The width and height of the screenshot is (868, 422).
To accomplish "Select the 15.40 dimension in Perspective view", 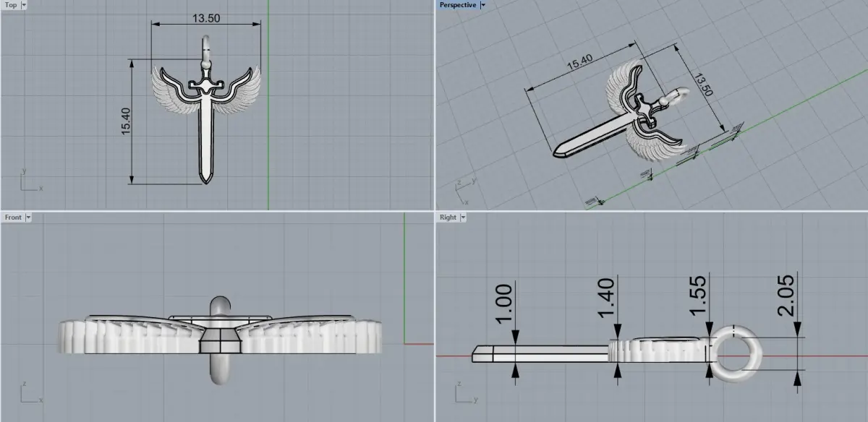I will [579, 63].
